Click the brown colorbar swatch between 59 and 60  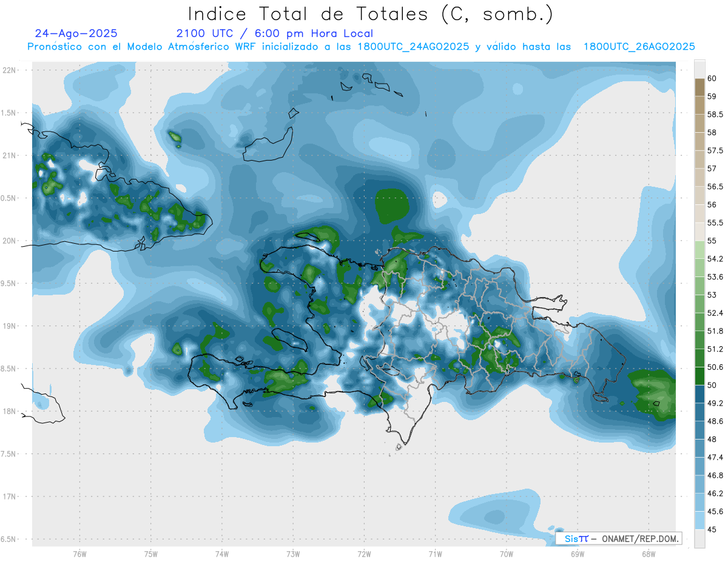pyautogui.click(x=699, y=87)
